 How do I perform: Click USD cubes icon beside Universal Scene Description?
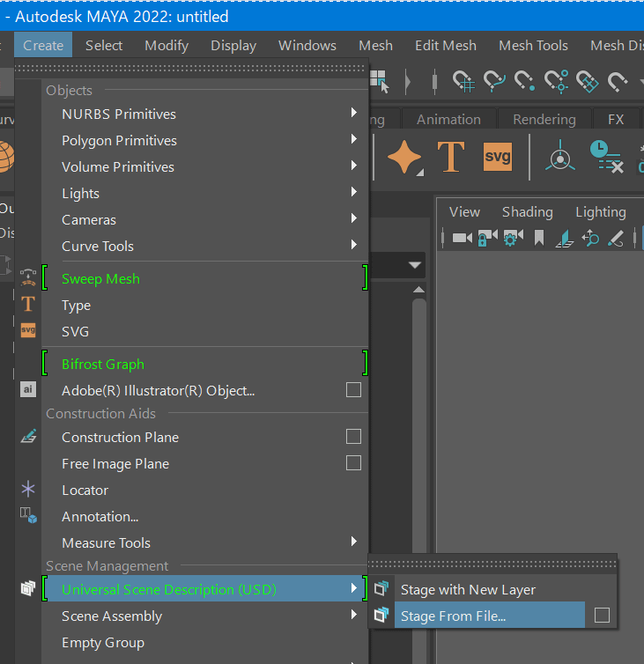click(x=28, y=587)
